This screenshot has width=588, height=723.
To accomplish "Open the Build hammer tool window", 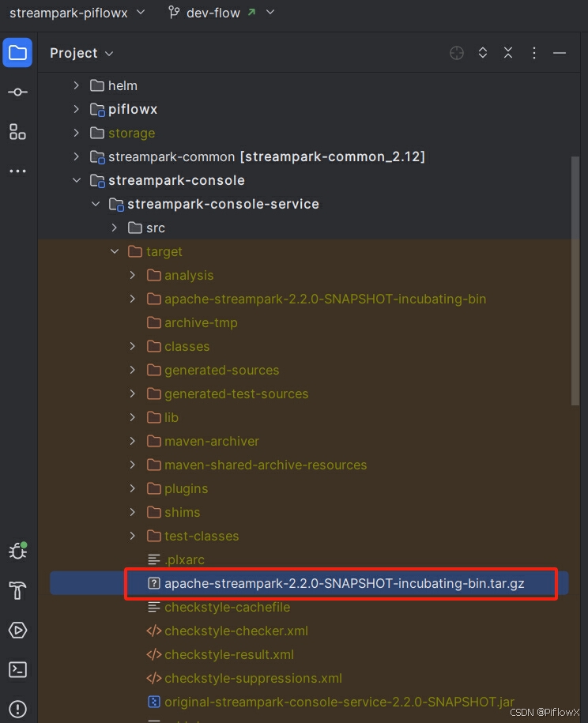I will coord(17,590).
